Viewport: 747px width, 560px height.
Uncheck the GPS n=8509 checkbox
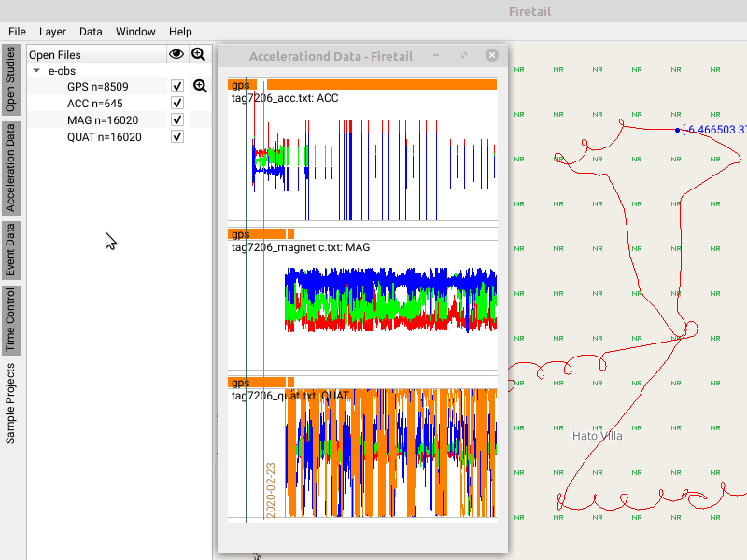point(176,86)
